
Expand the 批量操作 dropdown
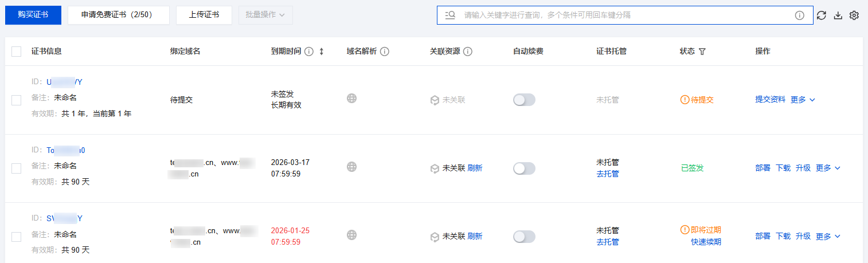[x=265, y=15]
